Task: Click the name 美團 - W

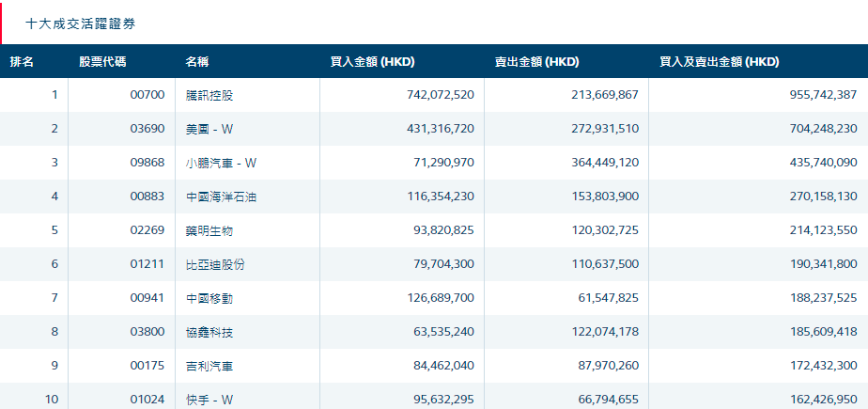Action: [209, 129]
